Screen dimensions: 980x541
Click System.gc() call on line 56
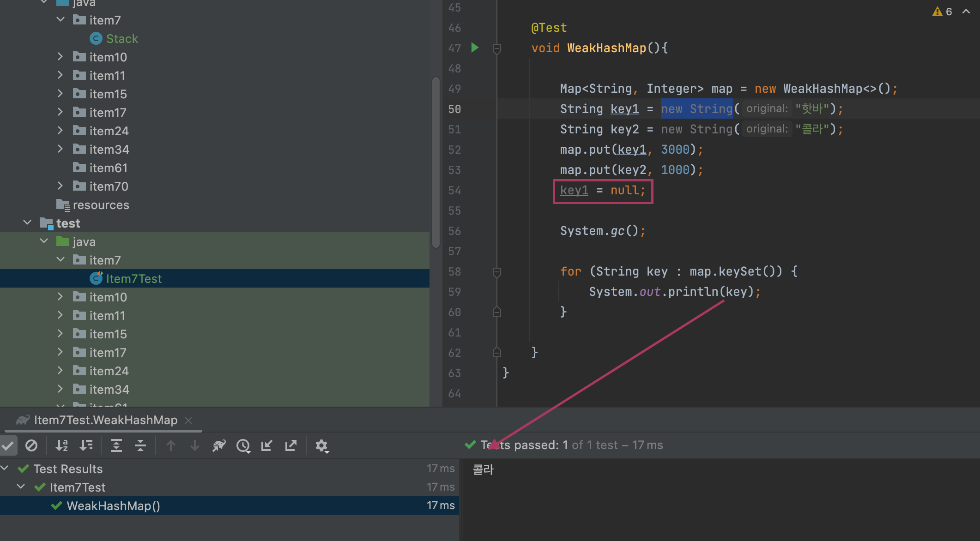(x=603, y=231)
